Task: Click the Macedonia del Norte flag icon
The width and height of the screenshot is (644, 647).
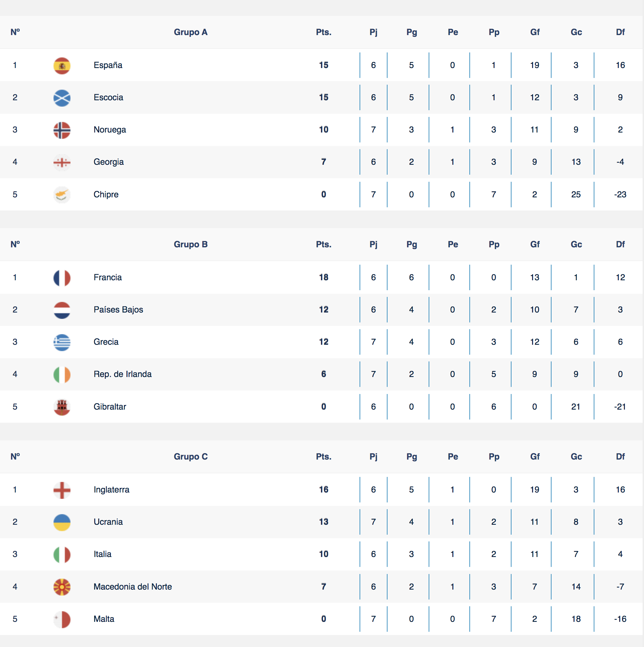Action: point(62,587)
